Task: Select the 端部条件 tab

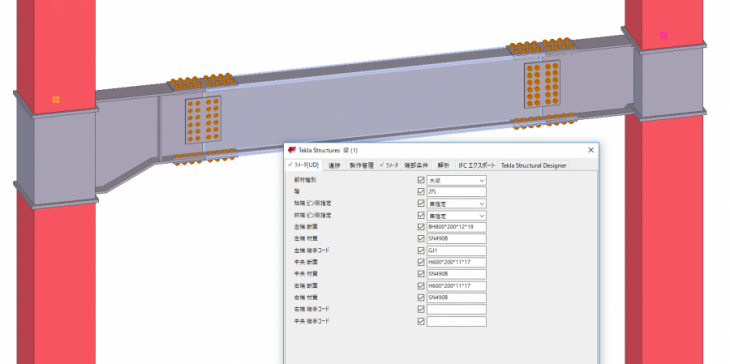Action: (x=416, y=165)
